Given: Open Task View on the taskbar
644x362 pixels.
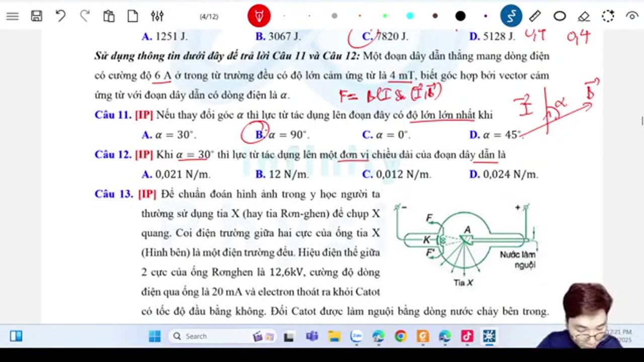Looking at the screenshot, I should coord(289,336).
